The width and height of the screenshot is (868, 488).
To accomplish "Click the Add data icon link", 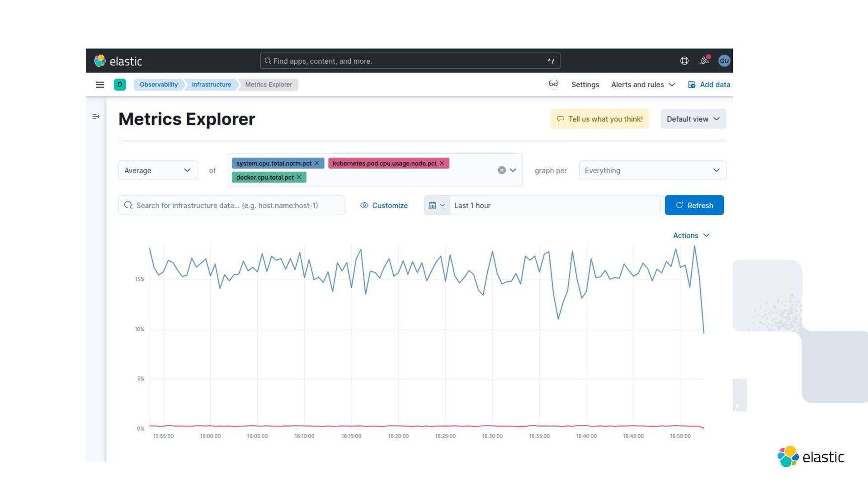I will (x=709, y=84).
